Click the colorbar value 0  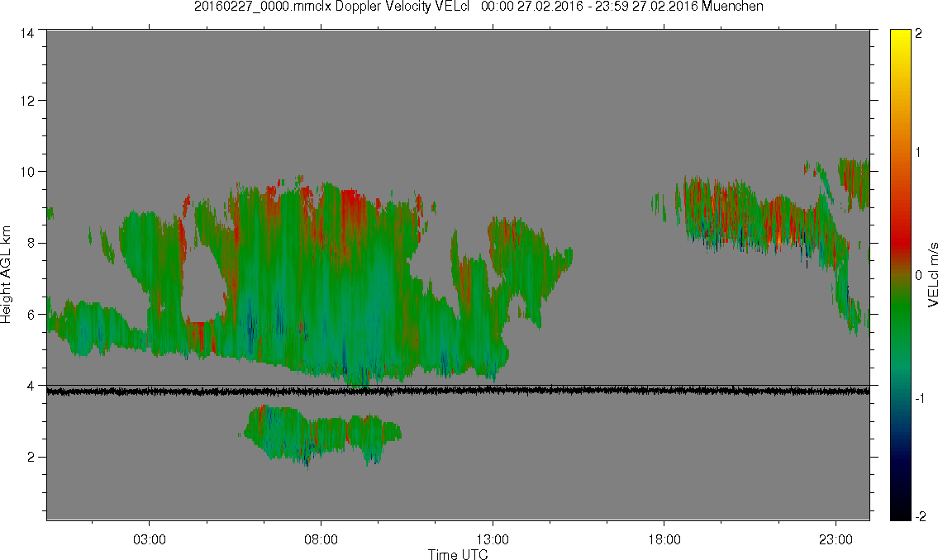point(918,275)
